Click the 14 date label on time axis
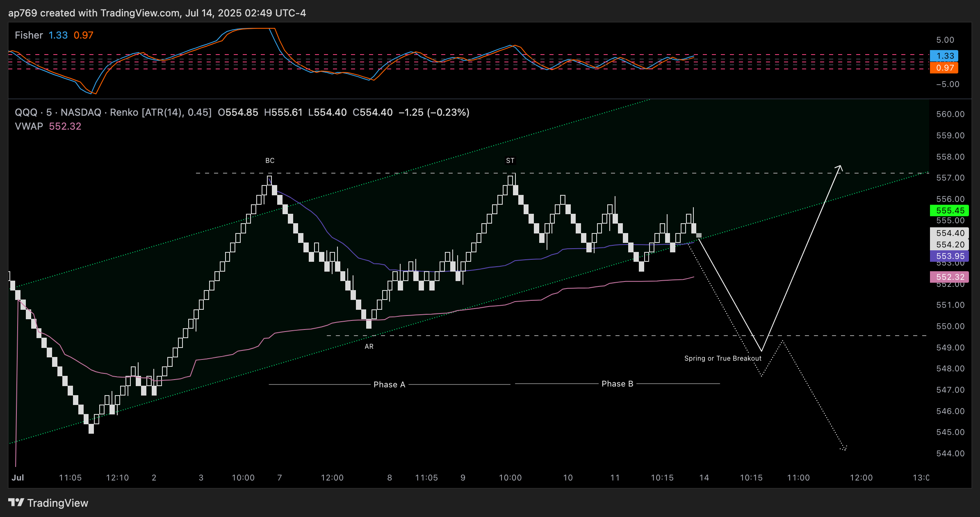980x517 pixels. (704, 478)
